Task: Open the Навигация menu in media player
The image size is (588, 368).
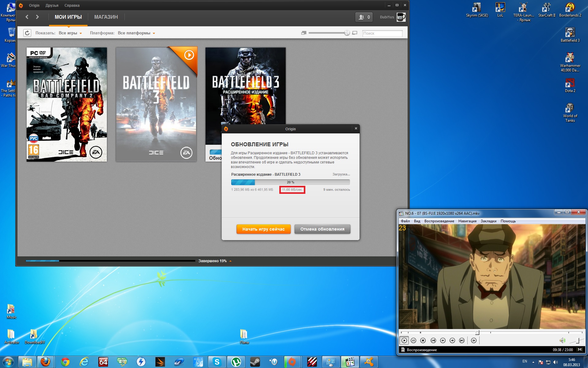Action: (467, 221)
